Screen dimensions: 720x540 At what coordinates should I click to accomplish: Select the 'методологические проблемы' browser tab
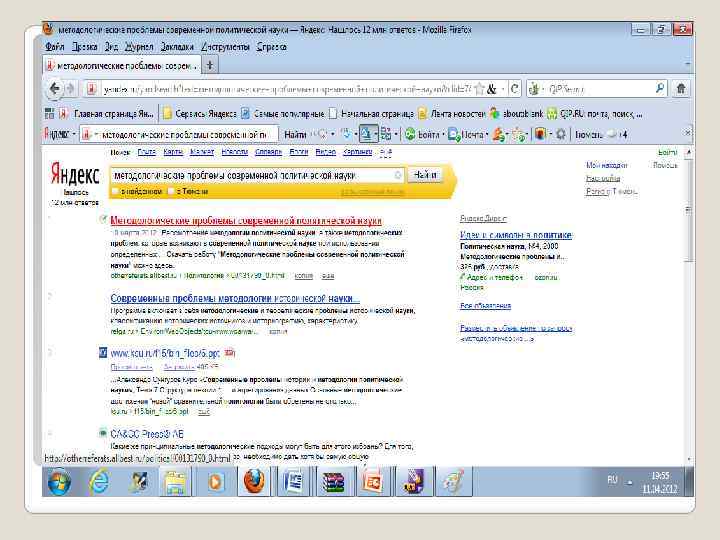[122, 66]
